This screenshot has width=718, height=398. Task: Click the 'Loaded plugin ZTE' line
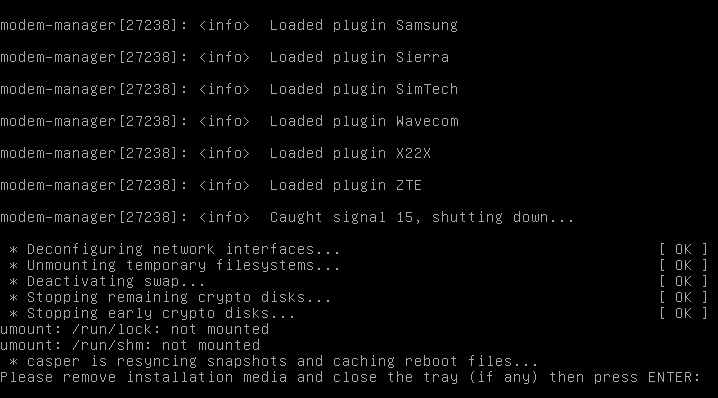[x=211, y=185]
